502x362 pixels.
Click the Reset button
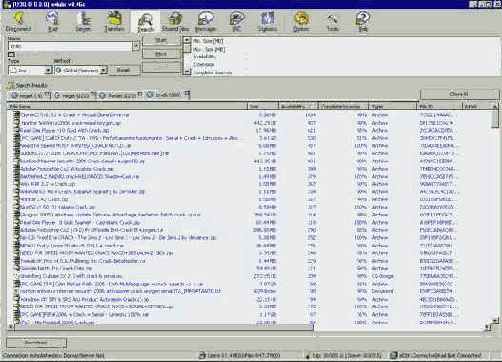click(x=123, y=70)
